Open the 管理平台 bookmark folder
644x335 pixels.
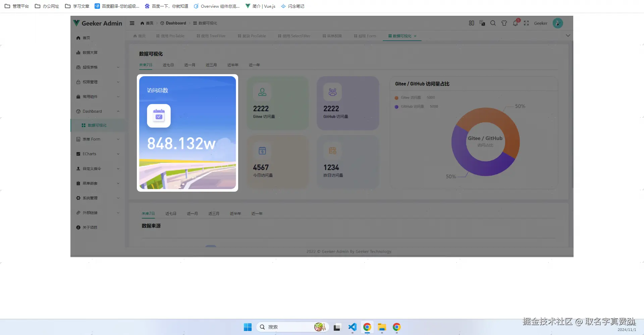[x=17, y=6]
